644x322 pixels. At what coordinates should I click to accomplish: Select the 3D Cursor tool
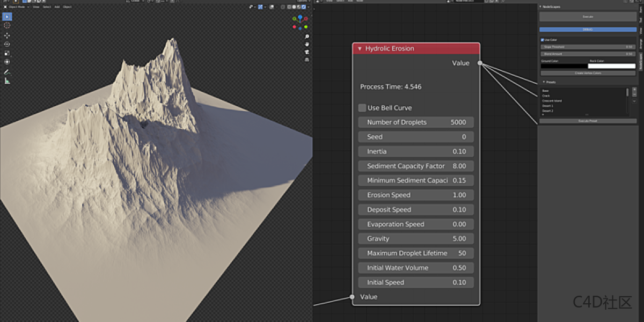[7, 26]
